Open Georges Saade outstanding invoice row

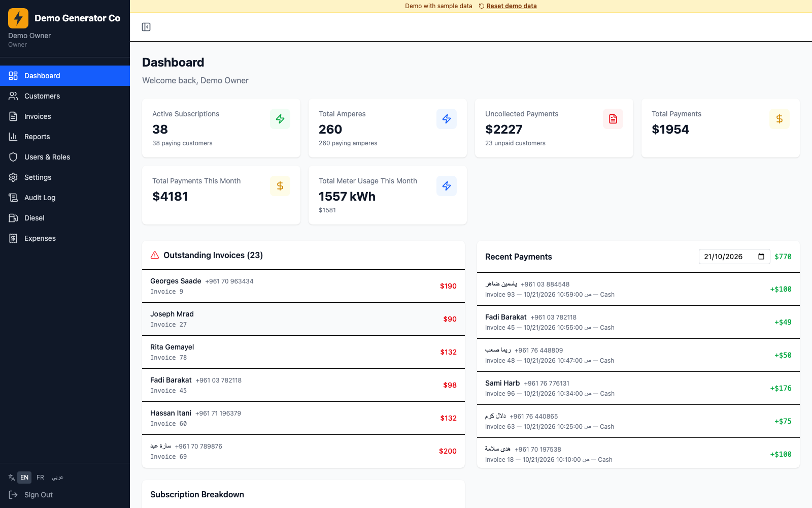pyautogui.click(x=303, y=286)
